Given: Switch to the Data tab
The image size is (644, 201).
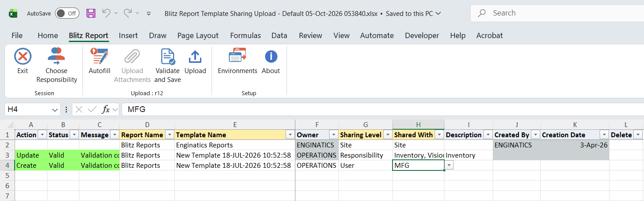Looking at the screenshot, I should (279, 35).
